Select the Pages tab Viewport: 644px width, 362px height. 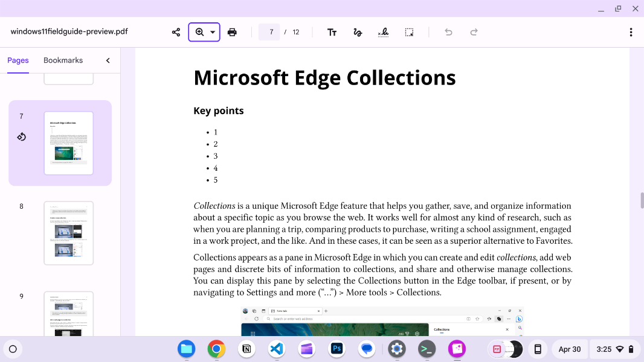(x=18, y=60)
